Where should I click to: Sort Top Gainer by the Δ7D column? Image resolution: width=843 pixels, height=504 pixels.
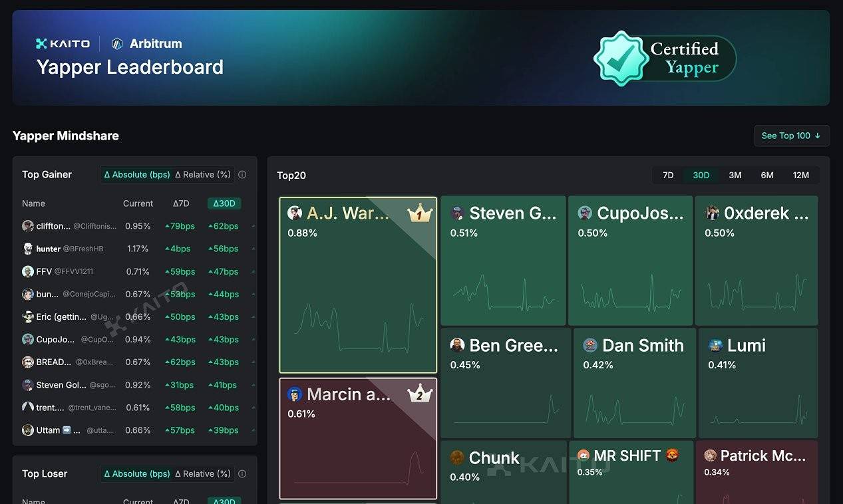181,203
